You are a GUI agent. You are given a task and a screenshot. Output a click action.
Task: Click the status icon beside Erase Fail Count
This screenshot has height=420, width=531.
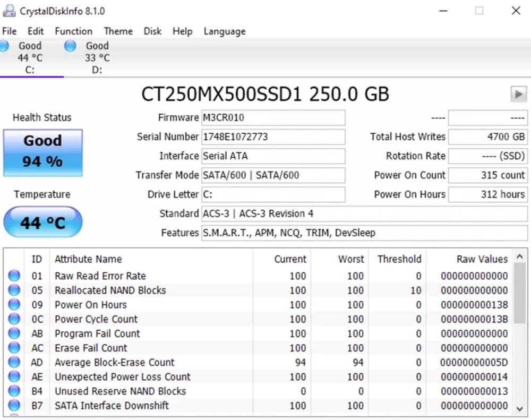click(14, 348)
